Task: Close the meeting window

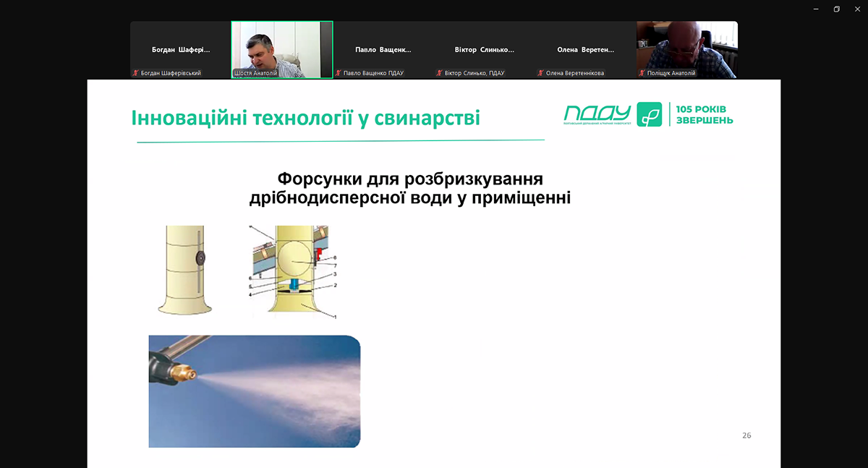Action: (856, 9)
